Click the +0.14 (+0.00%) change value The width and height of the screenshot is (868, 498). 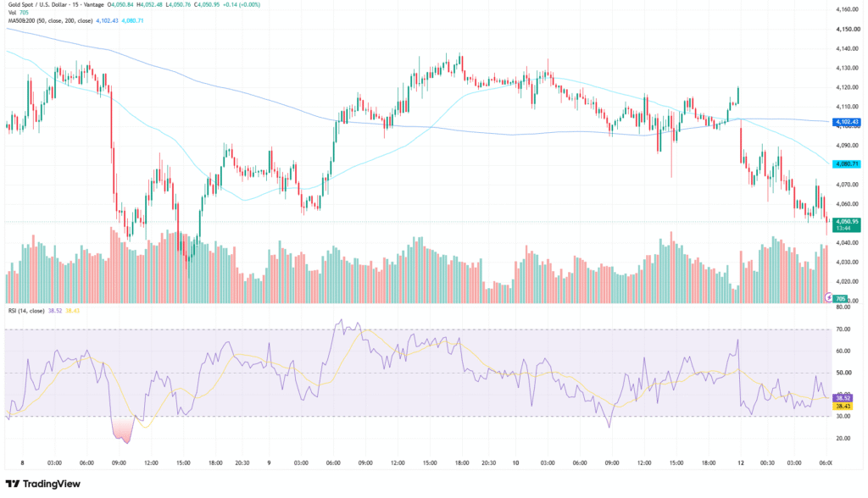tap(242, 4)
